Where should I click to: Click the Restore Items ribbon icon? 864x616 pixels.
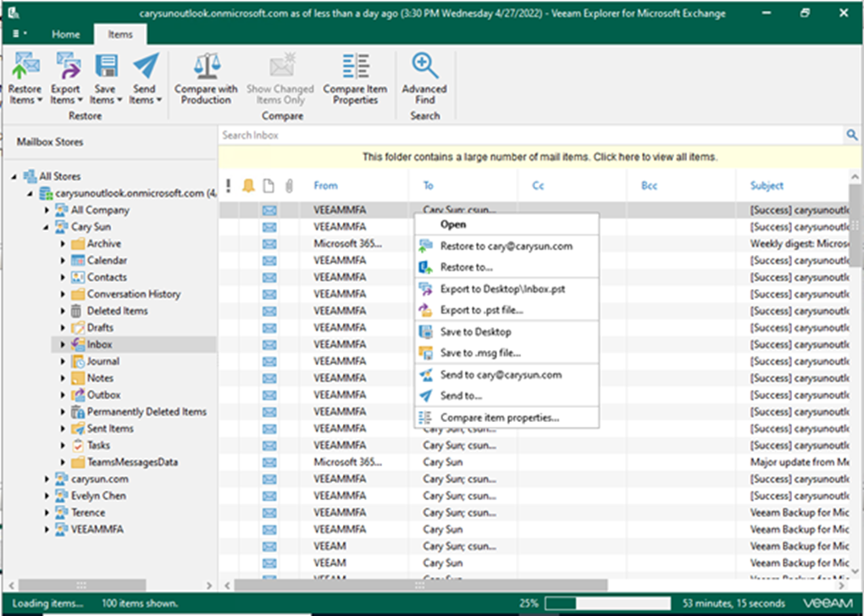pos(25,66)
